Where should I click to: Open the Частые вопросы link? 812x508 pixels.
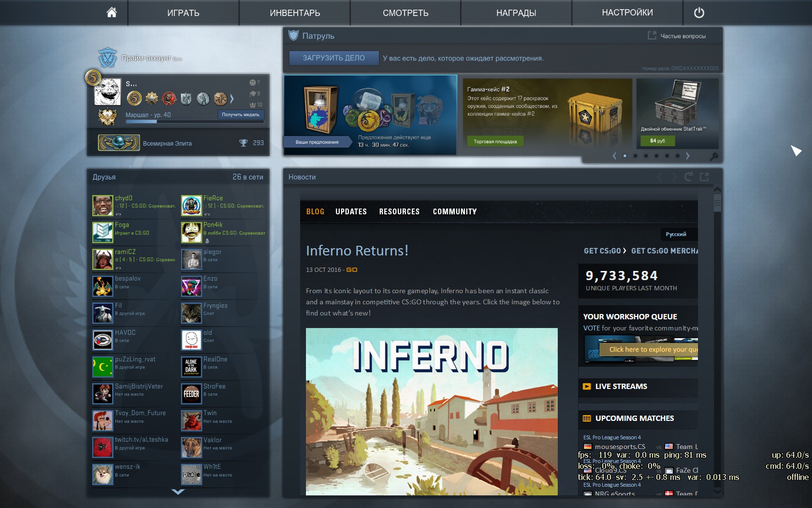pos(677,36)
